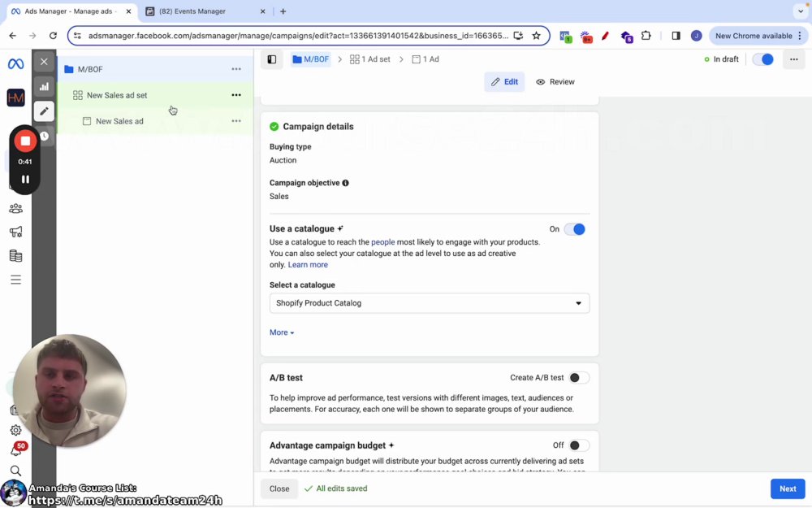
Task: Switch to the Review tab
Action: (555, 82)
